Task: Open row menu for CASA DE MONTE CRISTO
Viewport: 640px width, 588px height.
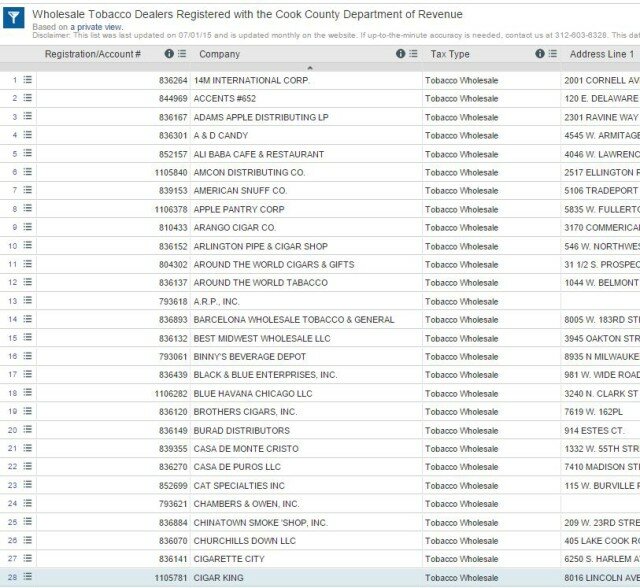Action: coord(27,448)
